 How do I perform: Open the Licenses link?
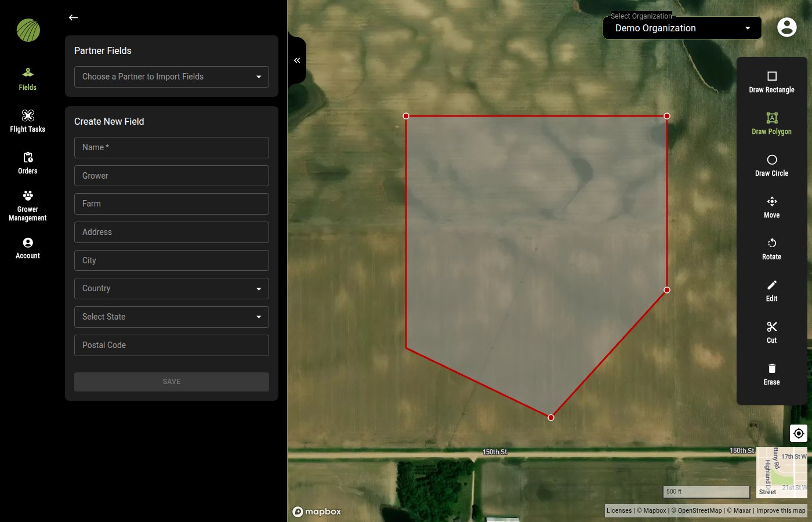pos(619,510)
